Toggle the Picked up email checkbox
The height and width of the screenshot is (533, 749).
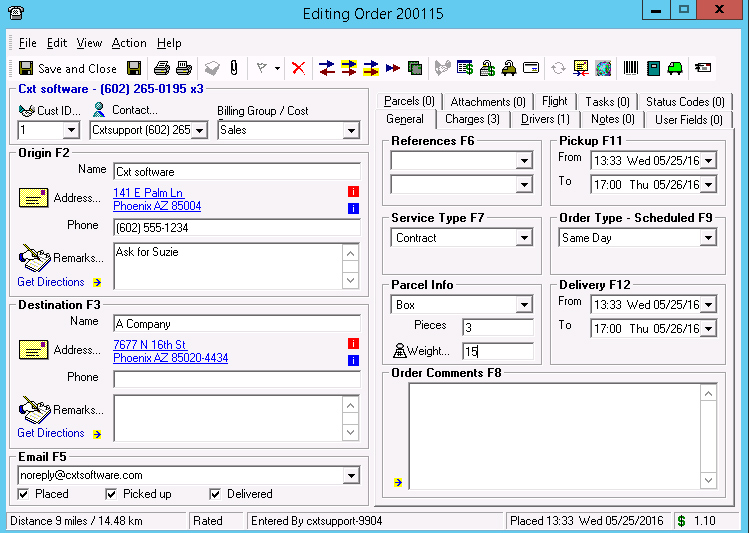coord(111,494)
